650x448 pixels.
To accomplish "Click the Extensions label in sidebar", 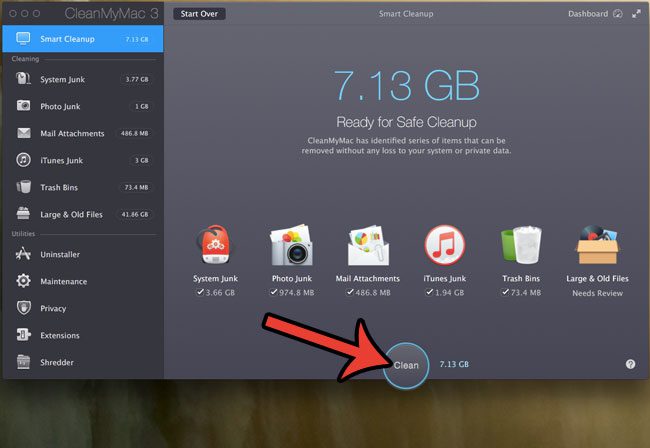I will click(60, 335).
